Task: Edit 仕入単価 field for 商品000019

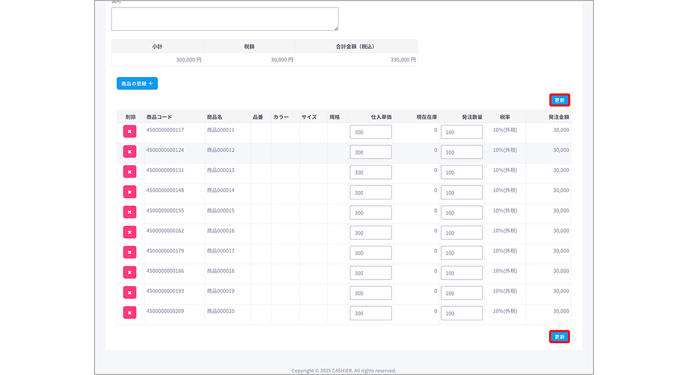Action: pos(371,293)
